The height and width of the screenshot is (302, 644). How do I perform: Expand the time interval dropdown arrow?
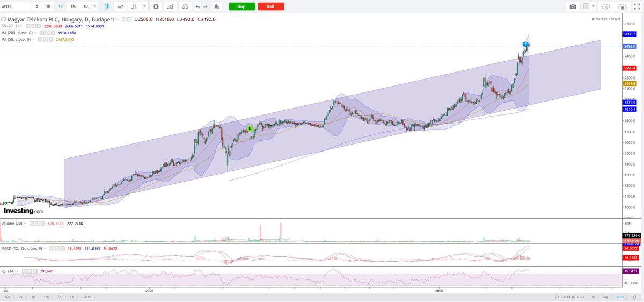(x=94, y=6)
